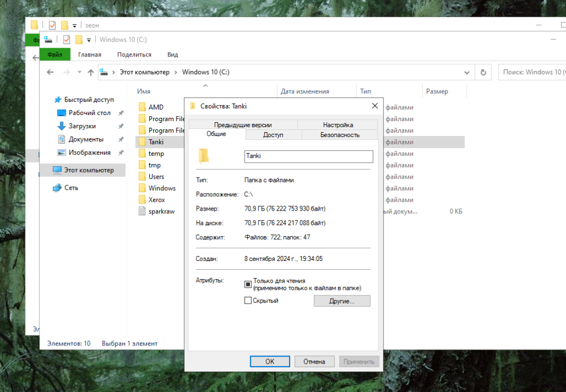Click Этот компьютер in the address bar breadcrumb
Image resolution: width=566 pixels, height=392 pixels.
144,72
